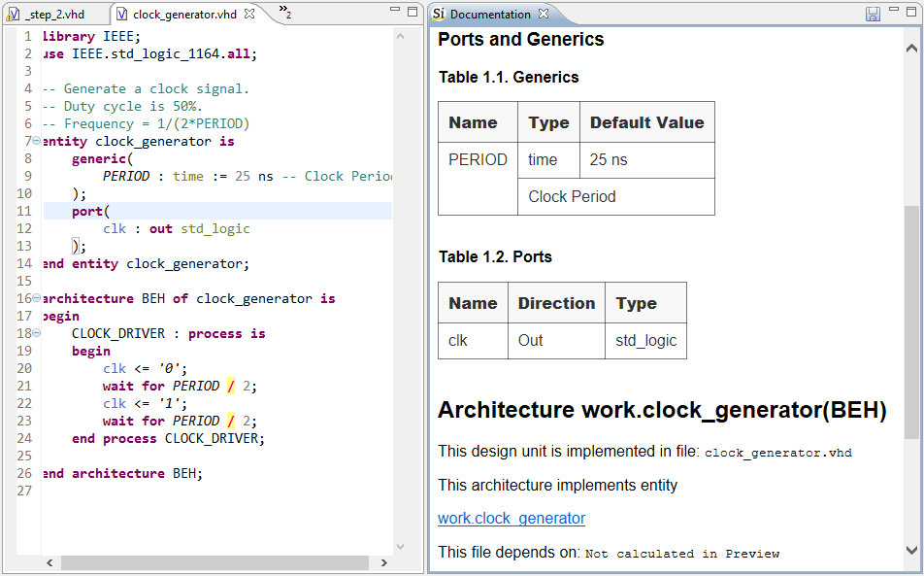Click 'std_logic' type on line 12
The width and height of the screenshot is (924, 576).
(x=215, y=229)
